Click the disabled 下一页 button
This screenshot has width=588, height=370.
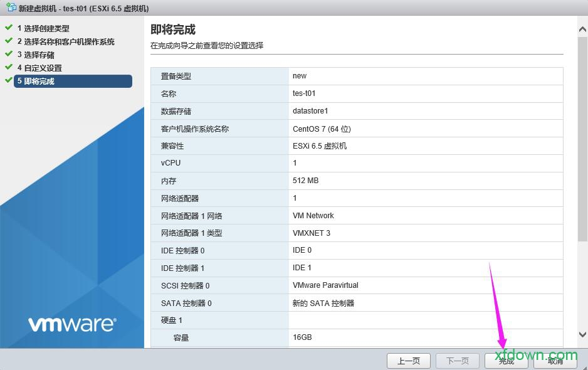tap(457, 361)
